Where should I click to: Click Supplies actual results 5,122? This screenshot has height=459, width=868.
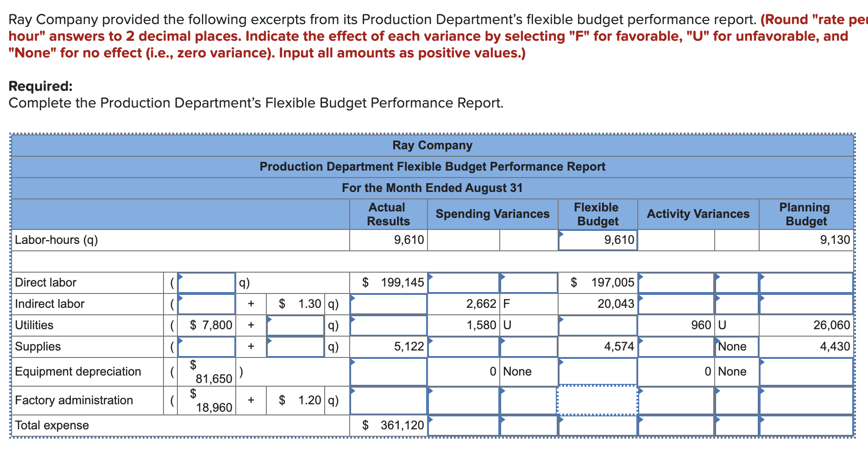409,346
